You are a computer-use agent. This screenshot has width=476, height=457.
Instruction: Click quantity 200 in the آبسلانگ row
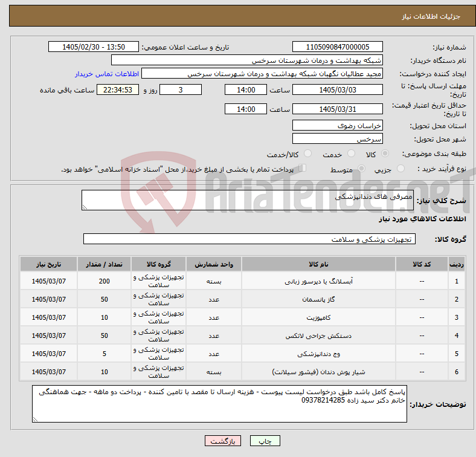tap(104, 281)
